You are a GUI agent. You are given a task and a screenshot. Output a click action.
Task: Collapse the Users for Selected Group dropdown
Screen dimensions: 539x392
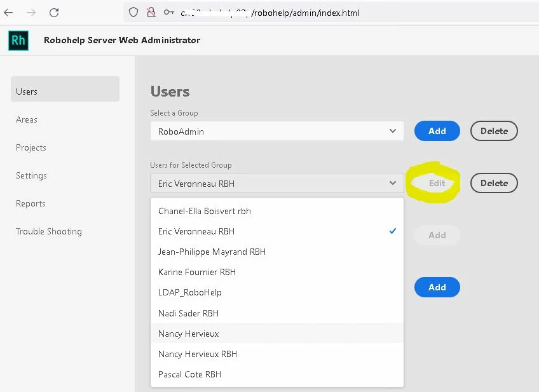(277, 183)
